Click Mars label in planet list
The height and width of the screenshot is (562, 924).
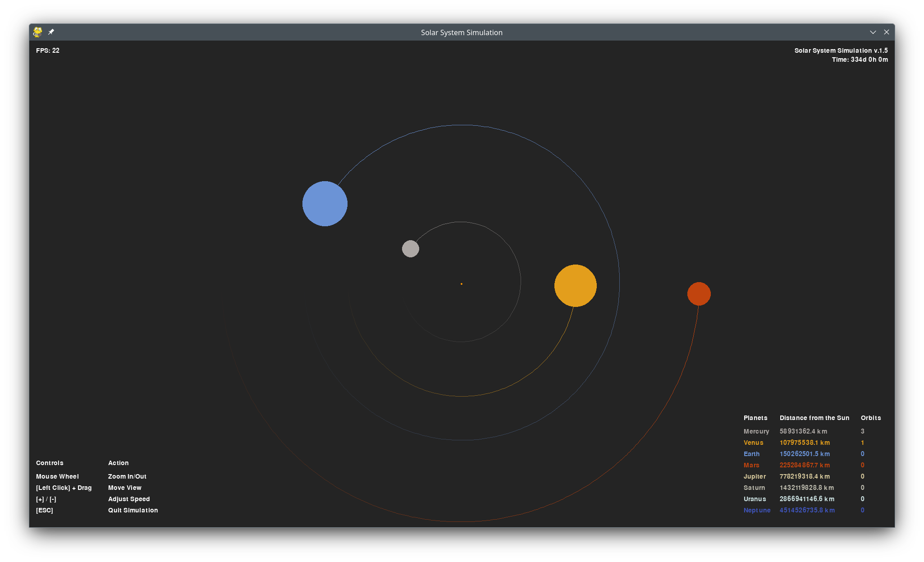pyautogui.click(x=751, y=465)
